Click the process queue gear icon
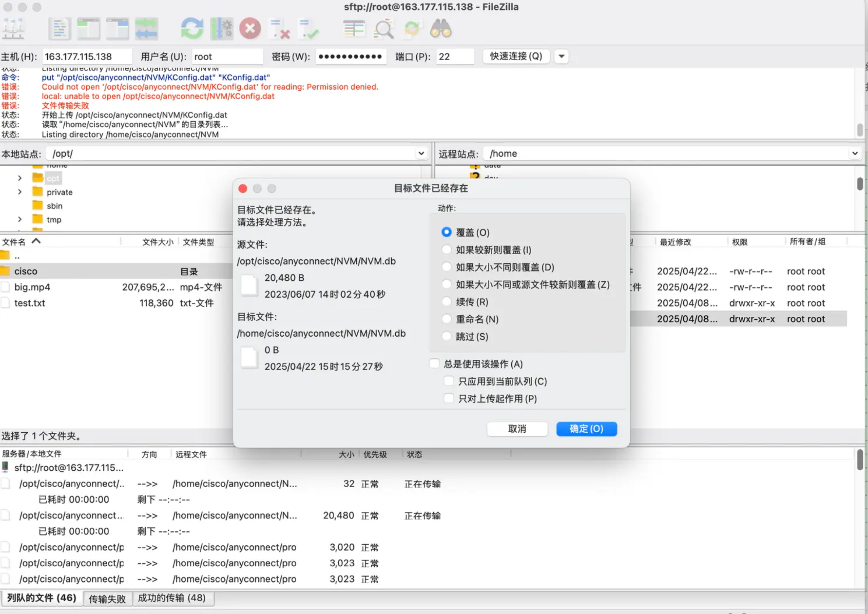Image resolution: width=868 pixels, height=614 pixels. pos(222,29)
